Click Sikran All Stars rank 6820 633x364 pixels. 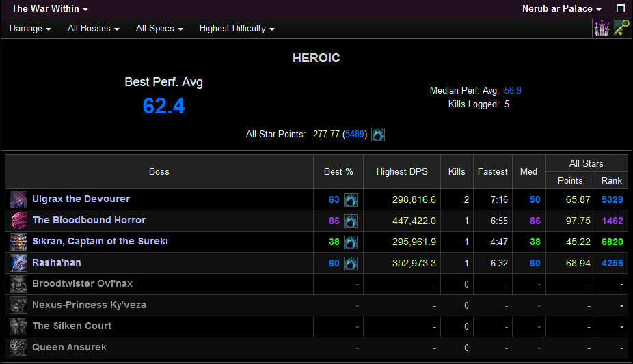coord(612,242)
